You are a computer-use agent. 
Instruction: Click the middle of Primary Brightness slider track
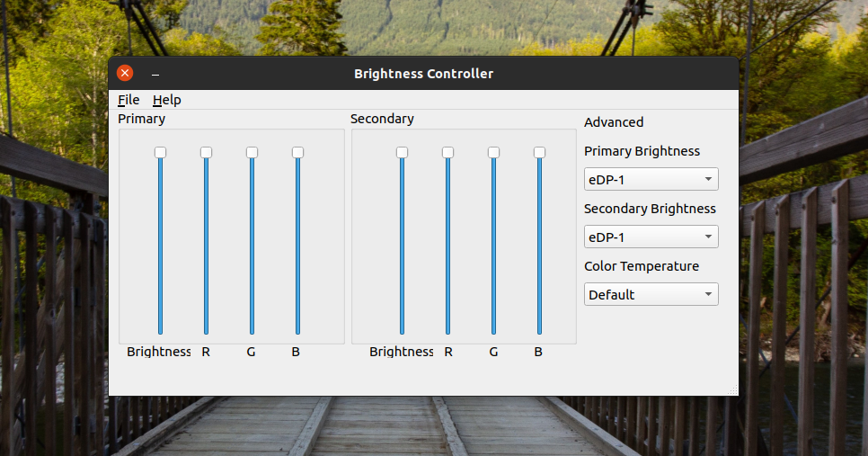[x=160, y=245]
